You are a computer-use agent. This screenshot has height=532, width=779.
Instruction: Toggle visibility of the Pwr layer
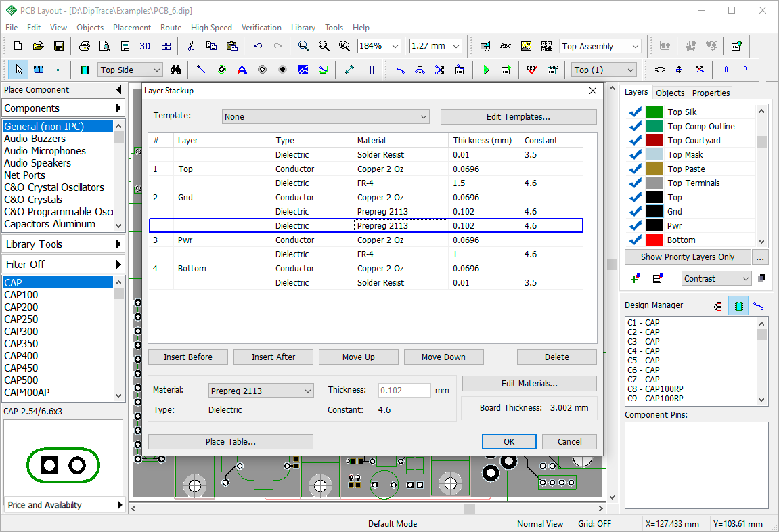coord(635,226)
